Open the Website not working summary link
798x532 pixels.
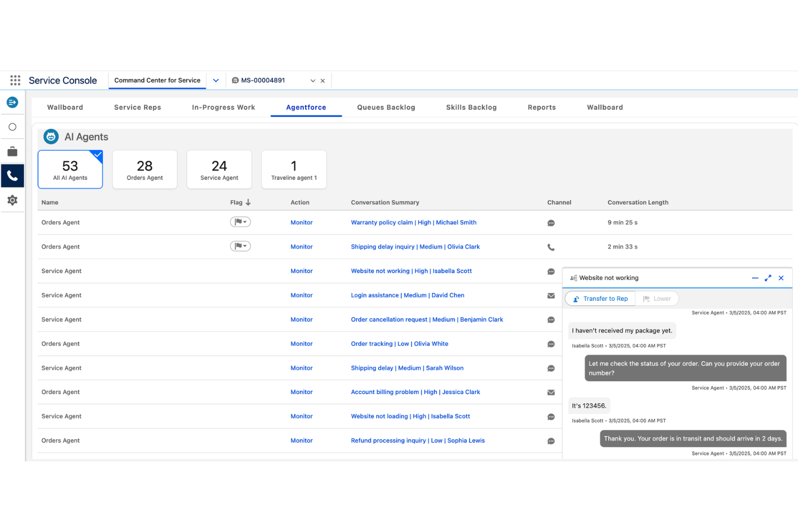411,271
